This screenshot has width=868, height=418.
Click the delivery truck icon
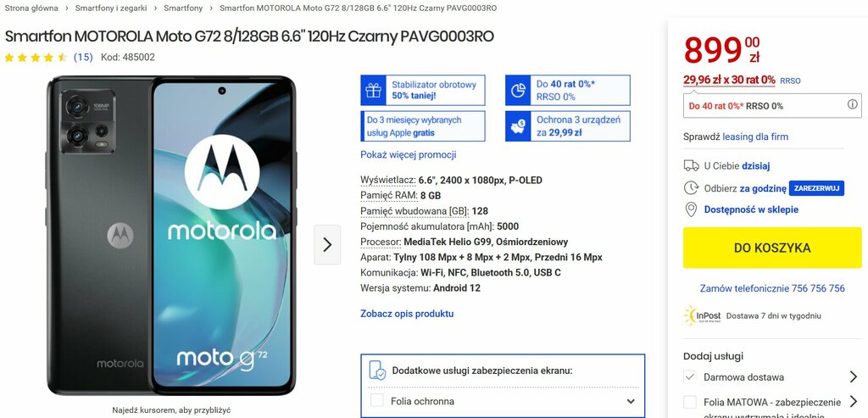click(691, 165)
